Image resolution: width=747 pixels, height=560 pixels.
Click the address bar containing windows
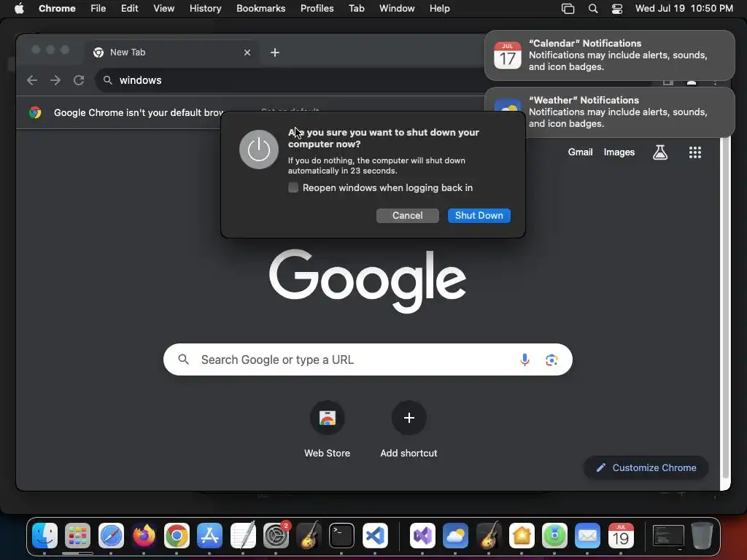(x=290, y=80)
